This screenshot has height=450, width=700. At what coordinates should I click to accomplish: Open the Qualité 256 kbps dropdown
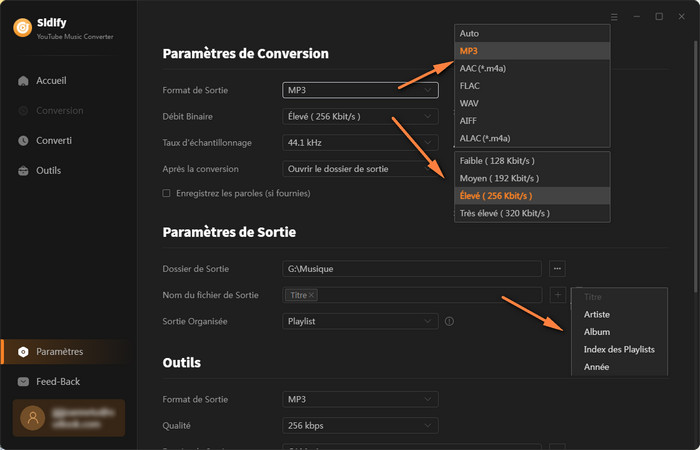click(360, 425)
